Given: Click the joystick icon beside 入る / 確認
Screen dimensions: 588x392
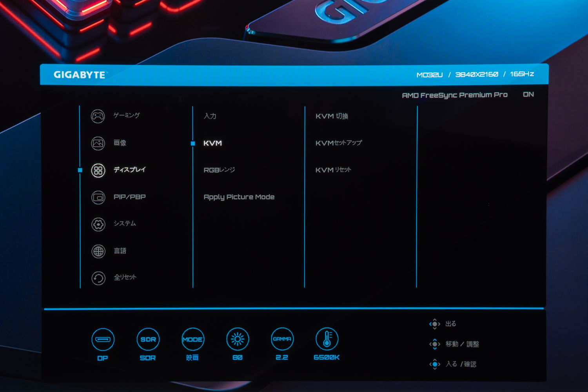Looking at the screenshot, I should click(435, 364).
